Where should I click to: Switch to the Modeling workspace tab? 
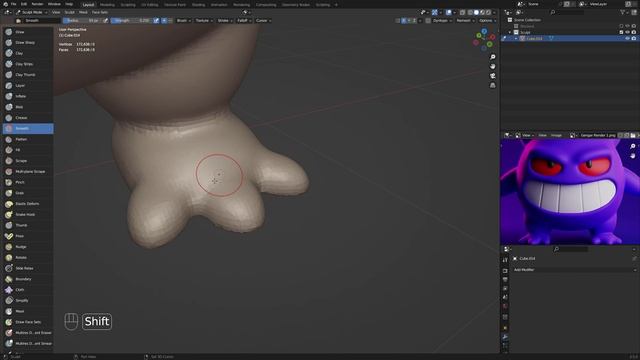tap(107, 5)
